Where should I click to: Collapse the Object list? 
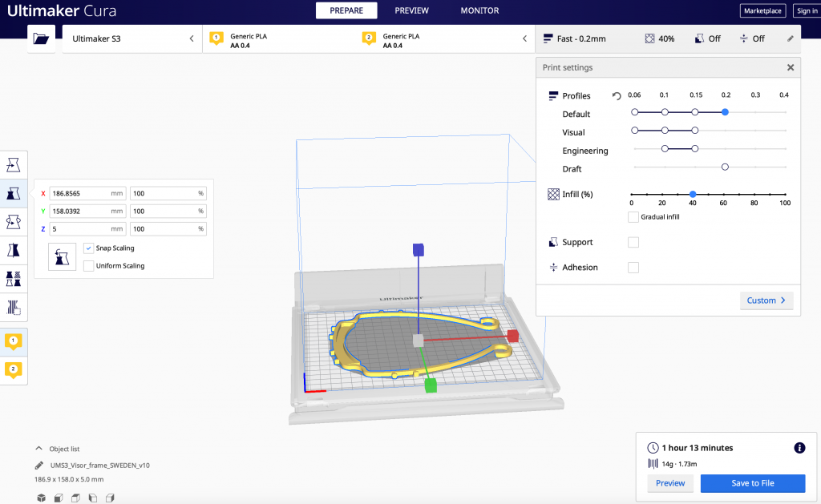38,449
